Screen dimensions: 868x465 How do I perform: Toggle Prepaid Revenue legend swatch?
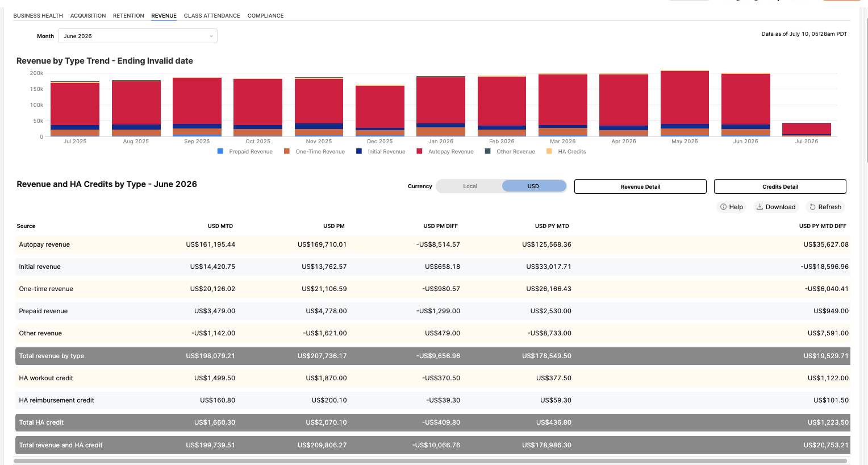[220, 151]
